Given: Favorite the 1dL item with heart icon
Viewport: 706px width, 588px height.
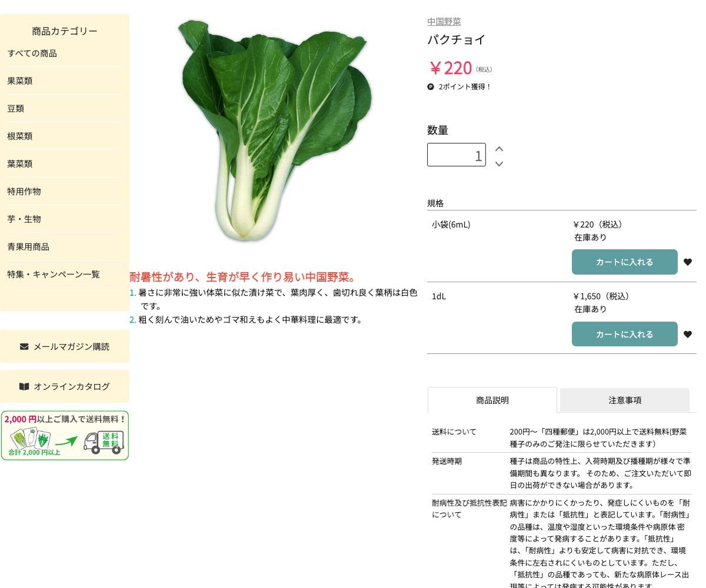Looking at the screenshot, I should 687,335.
